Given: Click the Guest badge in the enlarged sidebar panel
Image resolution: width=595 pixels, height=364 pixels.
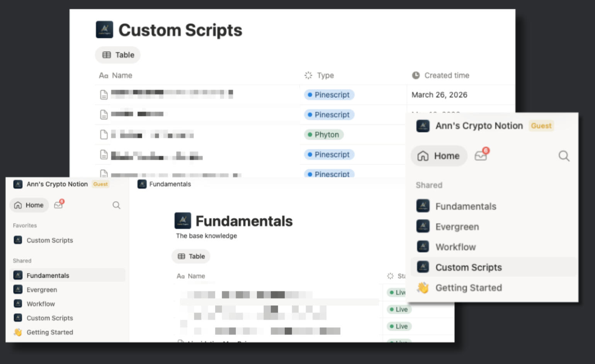Looking at the screenshot, I should pyautogui.click(x=541, y=126).
